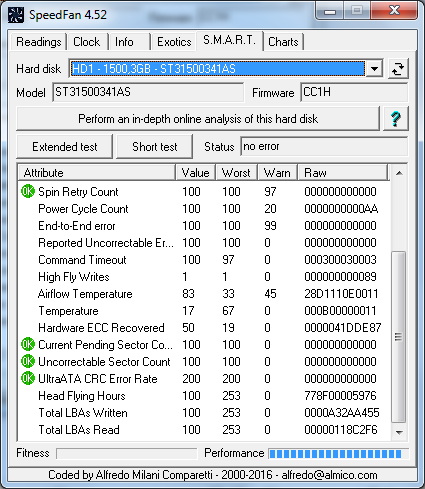Click raw value 0000A32AA455
This screenshot has height=489, width=425.
(342, 413)
